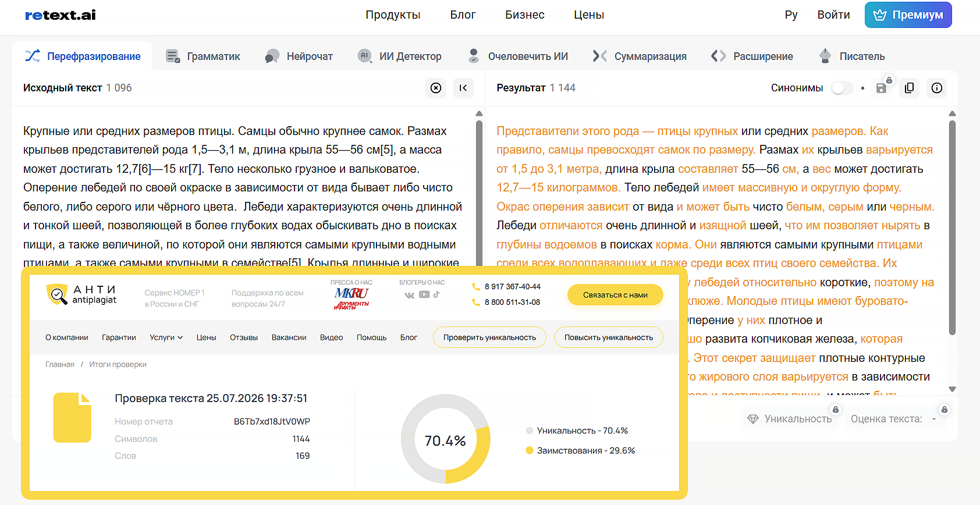This screenshot has width=980, height=505.
Task: Click the source text scrollbar
Action: pos(479,192)
